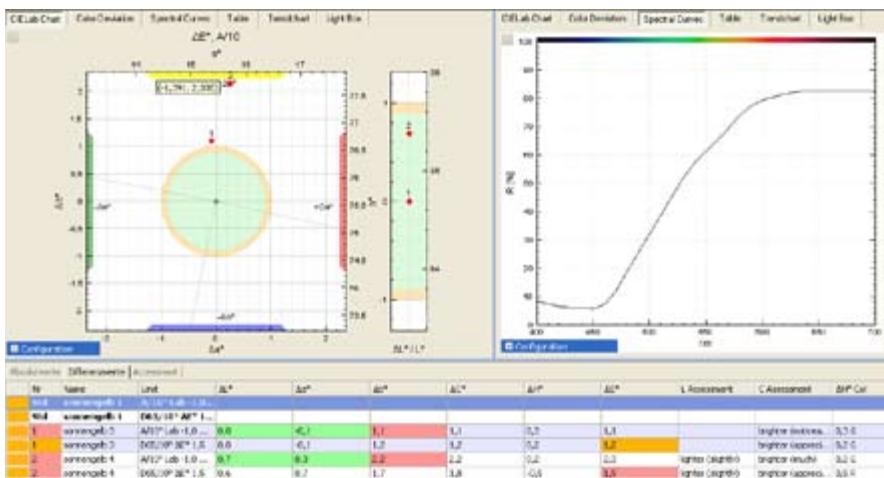Click the rainbow spectrum color bar above the curve
This screenshot has height=478, width=884.
[706, 40]
